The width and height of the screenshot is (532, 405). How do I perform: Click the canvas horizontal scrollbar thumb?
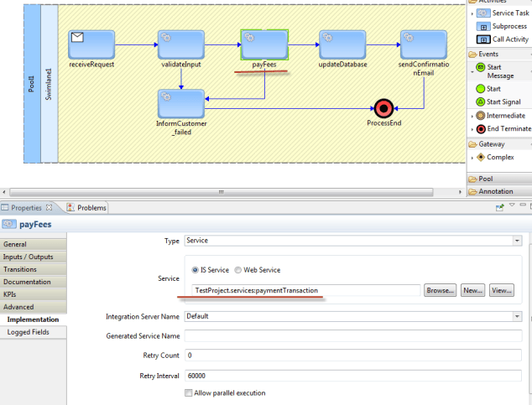tap(222, 192)
